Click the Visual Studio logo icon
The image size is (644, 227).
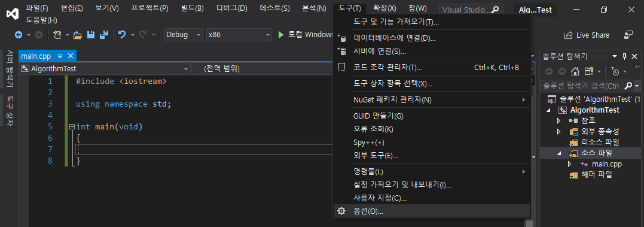coord(13,13)
